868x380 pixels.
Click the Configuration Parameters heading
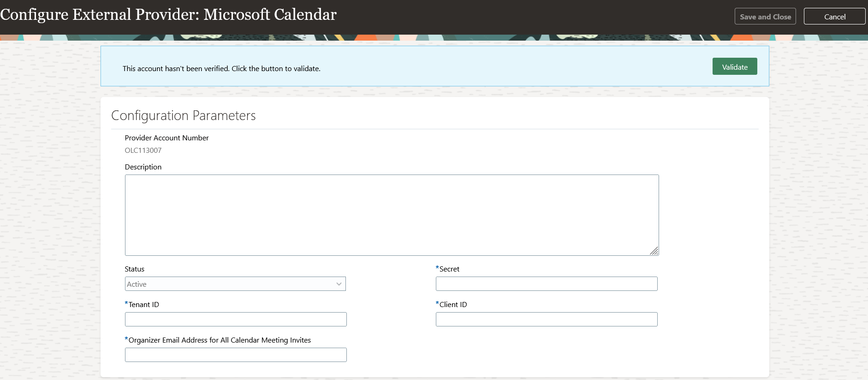184,115
